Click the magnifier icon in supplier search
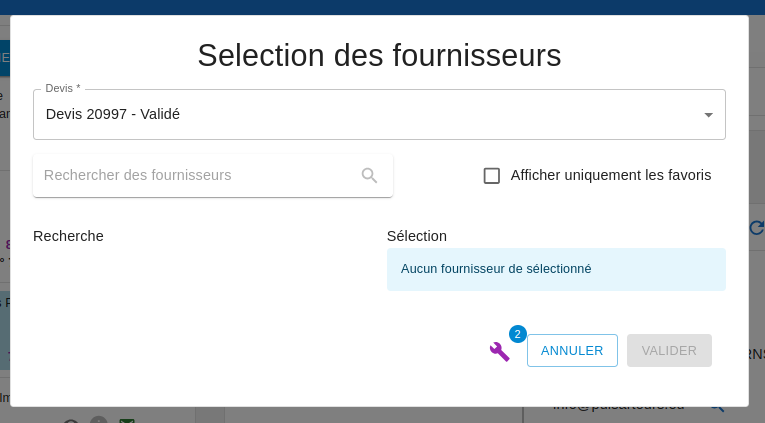The image size is (765, 423). 369,176
